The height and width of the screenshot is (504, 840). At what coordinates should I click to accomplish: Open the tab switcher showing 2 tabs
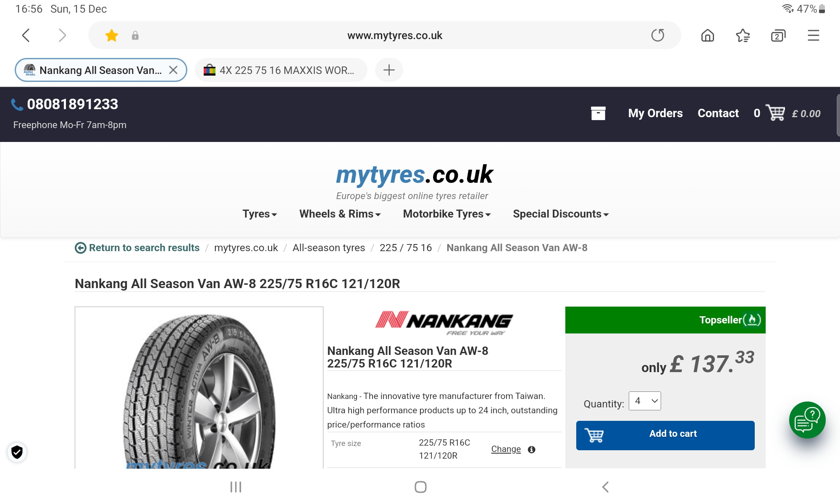(x=778, y=36)
